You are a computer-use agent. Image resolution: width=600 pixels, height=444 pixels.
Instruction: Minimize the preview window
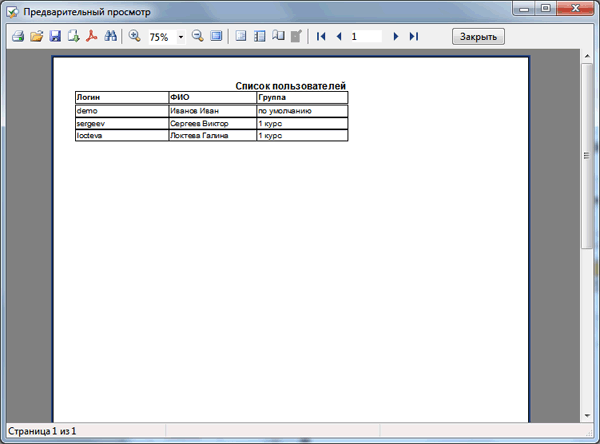(x=524, y=8)
